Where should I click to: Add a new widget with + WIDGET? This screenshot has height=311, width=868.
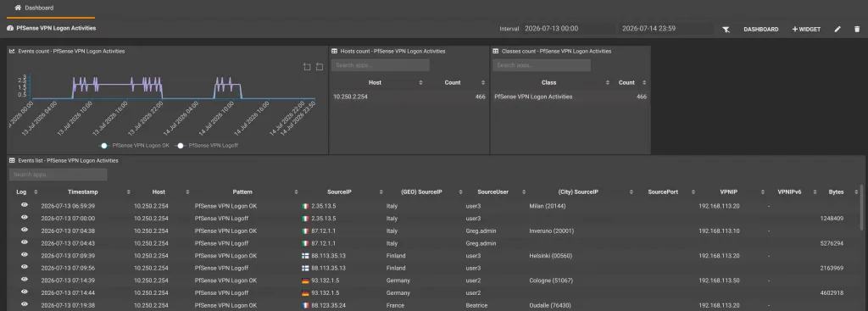click(x=807, y=30)
